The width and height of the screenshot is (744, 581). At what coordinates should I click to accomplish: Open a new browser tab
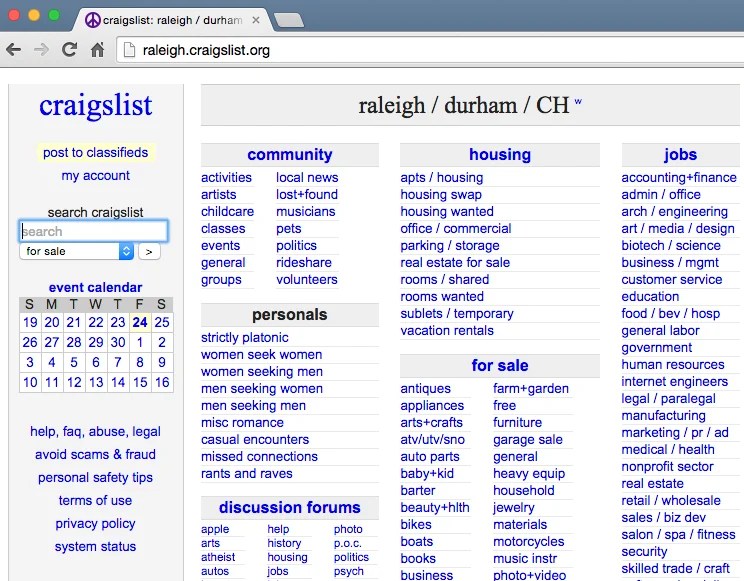[289, 20]
